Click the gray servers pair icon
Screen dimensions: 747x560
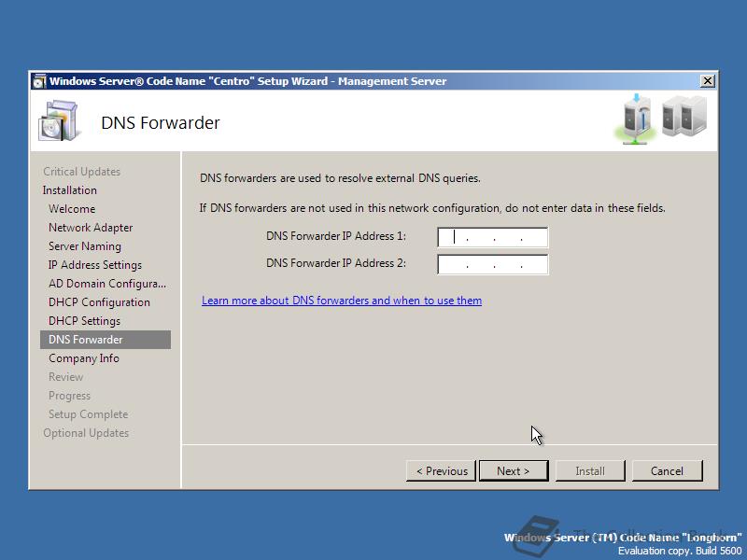684,116
